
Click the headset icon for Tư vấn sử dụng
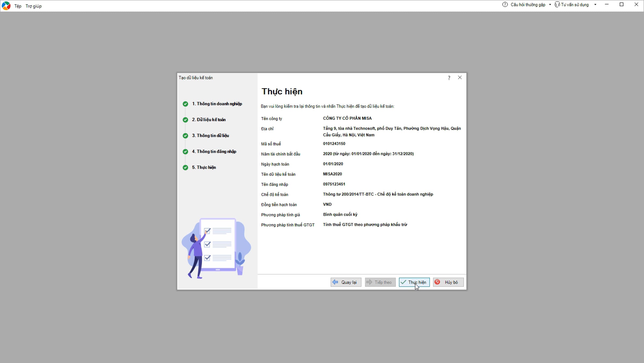557,5
